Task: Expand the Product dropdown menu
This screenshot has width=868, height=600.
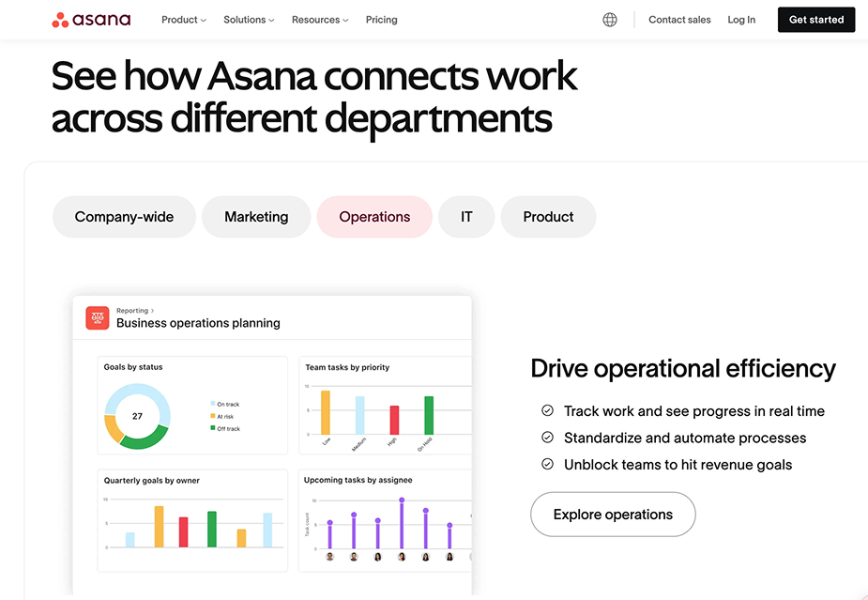Action: point(184,20)
